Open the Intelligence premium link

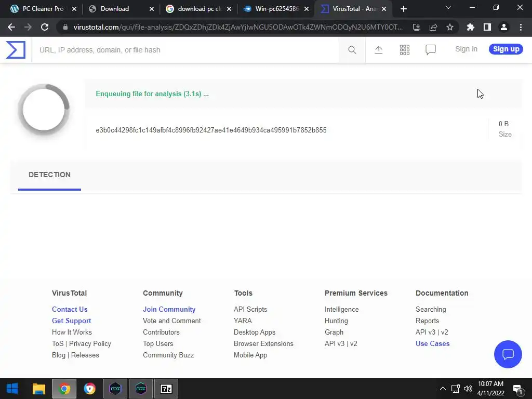pyautogui.click(x=341, y=310)
